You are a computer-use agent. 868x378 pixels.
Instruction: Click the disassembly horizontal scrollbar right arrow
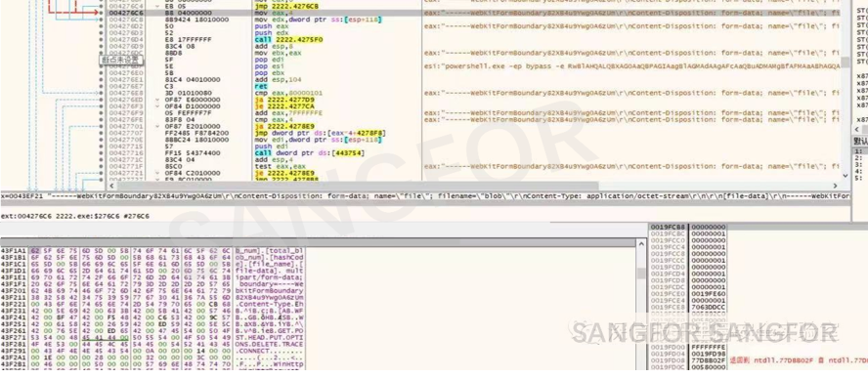pos(836,186)
